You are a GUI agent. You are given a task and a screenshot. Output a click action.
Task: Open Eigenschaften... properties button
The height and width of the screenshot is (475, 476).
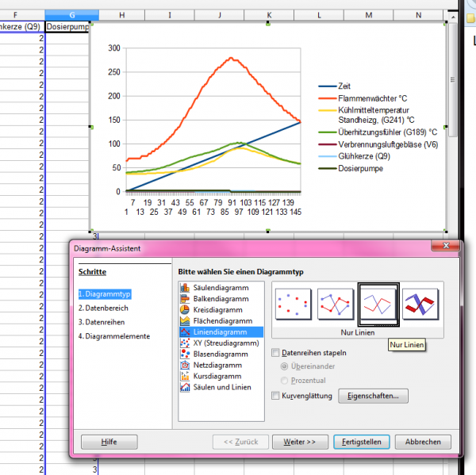point(373,396)
